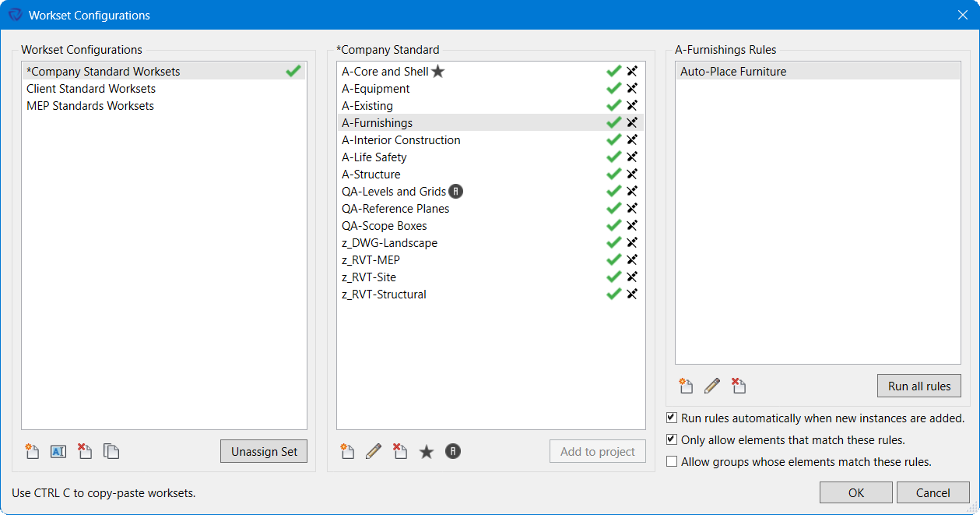Delete the selected A-Furnishings rule
This screenshot has height=515, width=980.
click(738, 386)
